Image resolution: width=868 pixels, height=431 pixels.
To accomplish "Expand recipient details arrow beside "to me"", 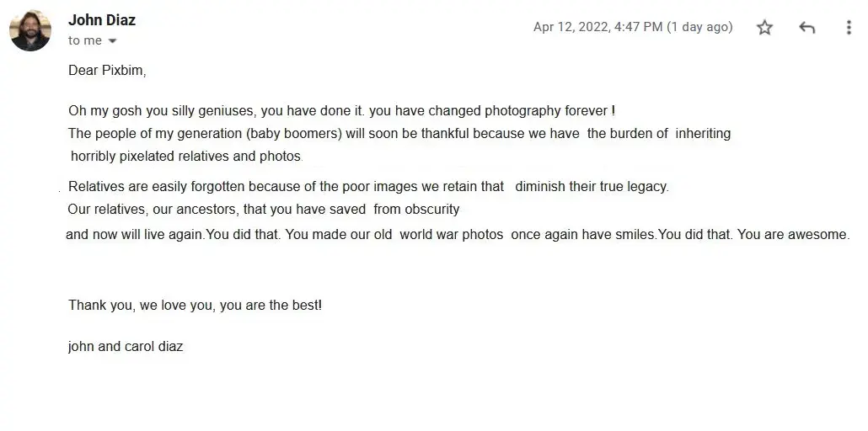I will point(113,41).
